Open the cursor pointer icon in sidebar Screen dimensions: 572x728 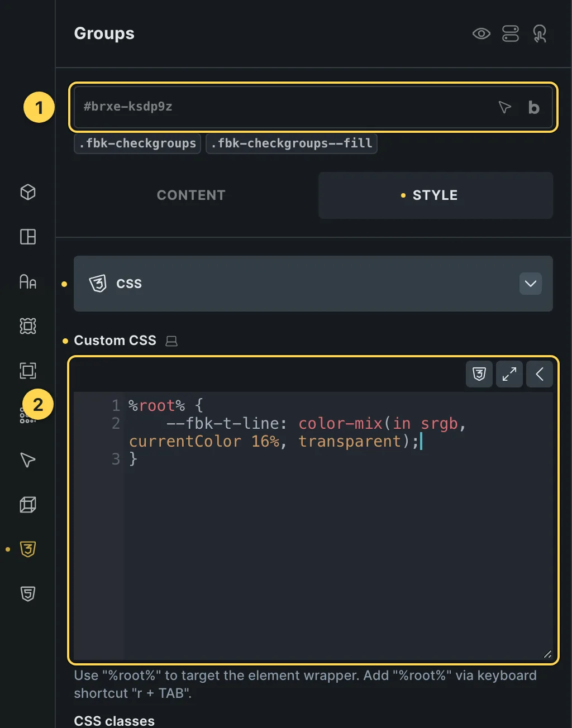point(28,460)
